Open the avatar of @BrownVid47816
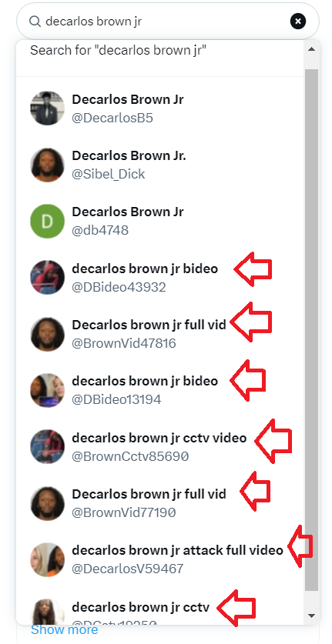 (47, 334)
